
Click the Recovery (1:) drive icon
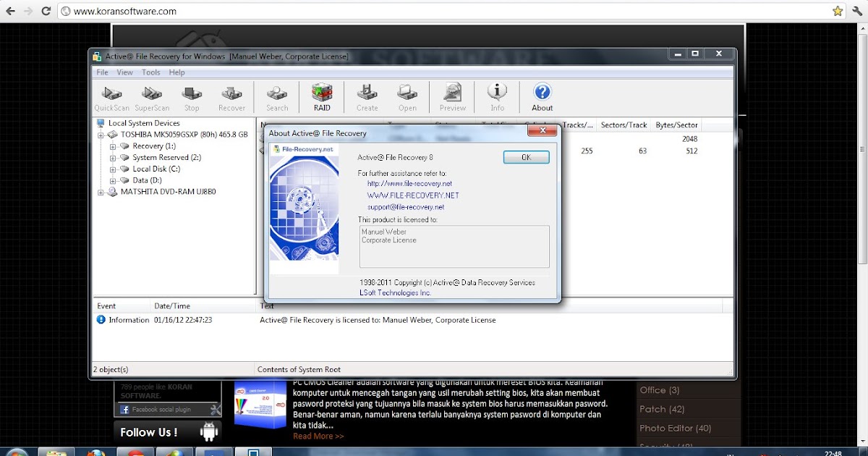[124, 146]
